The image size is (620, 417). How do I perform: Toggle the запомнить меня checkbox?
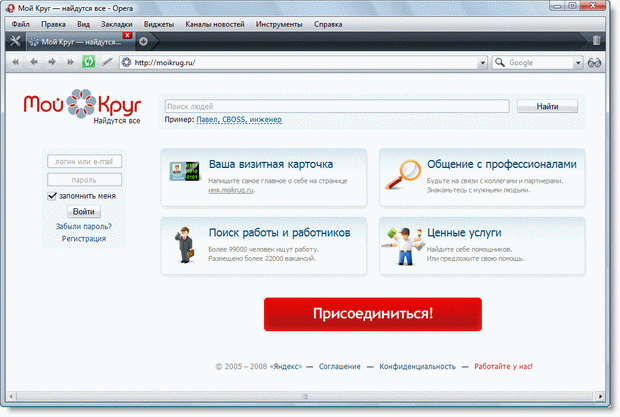coord(52,196)
